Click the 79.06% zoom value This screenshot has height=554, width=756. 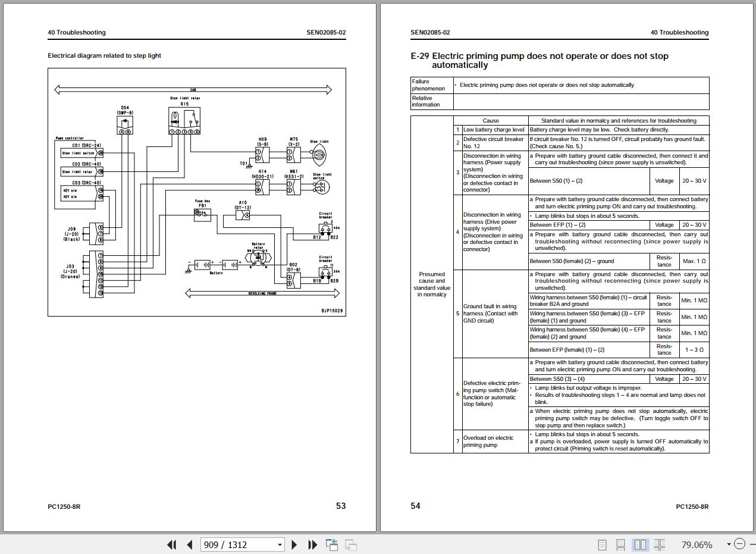pyautogui.click(x=697, y=544)
